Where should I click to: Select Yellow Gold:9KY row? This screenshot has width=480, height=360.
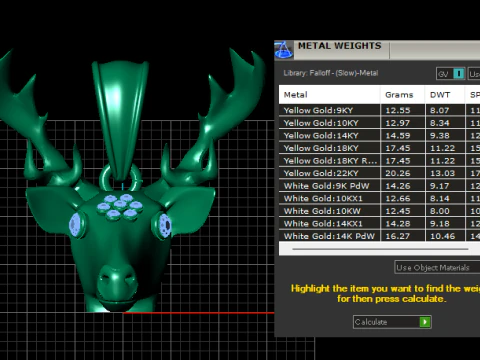[x=379, y=110]
